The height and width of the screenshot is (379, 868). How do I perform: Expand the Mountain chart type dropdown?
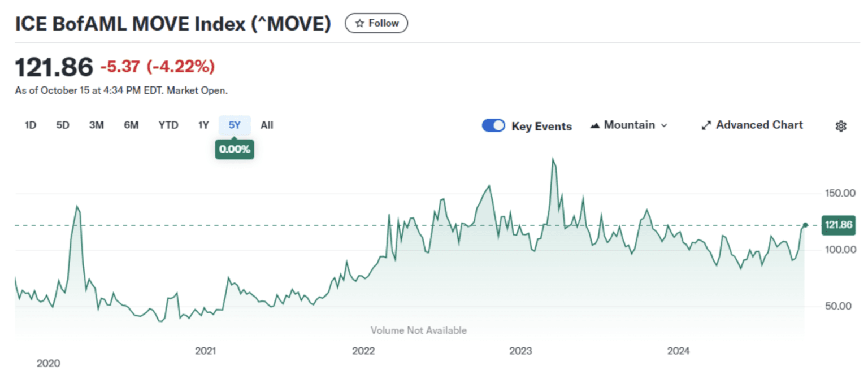point(628,125)
